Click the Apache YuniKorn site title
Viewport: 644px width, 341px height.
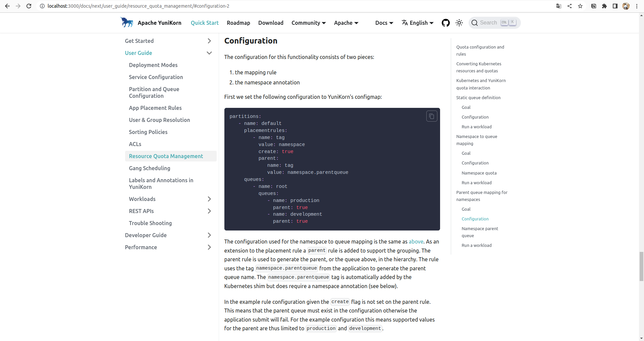pos(159,23)
